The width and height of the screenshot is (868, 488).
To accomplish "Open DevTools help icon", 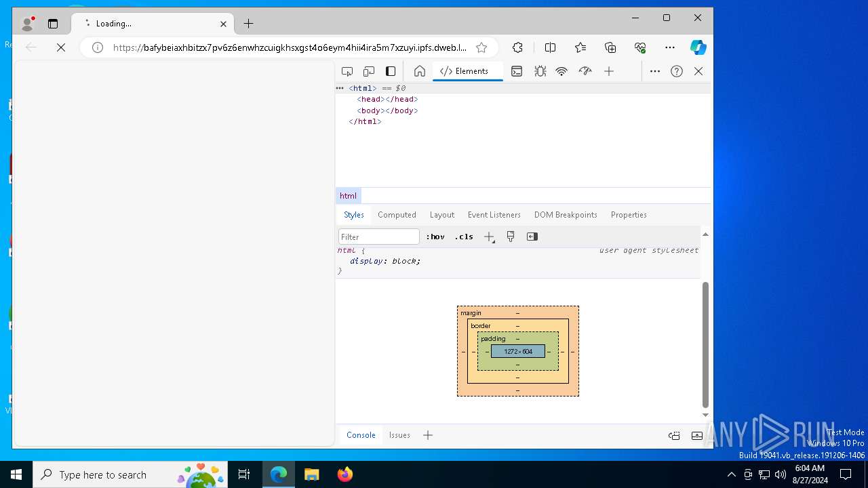I will [677, 71].
